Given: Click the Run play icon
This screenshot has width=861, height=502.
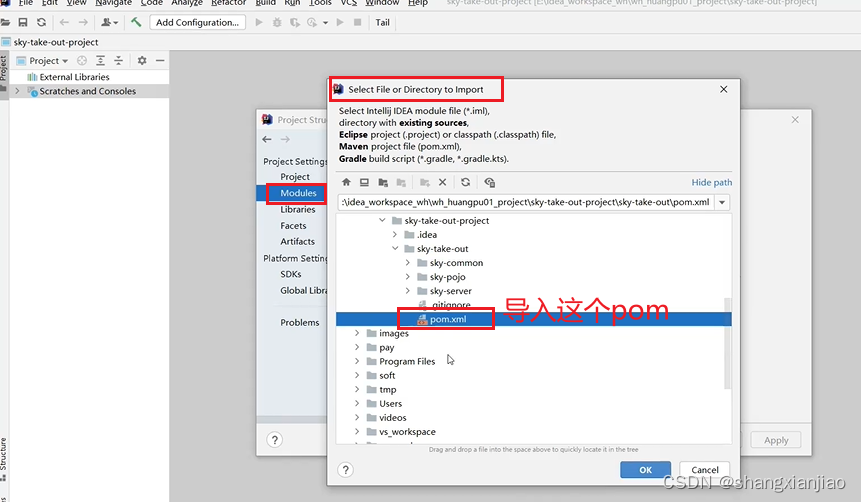Looking at the screenshot, I should (x=259, y=23).
